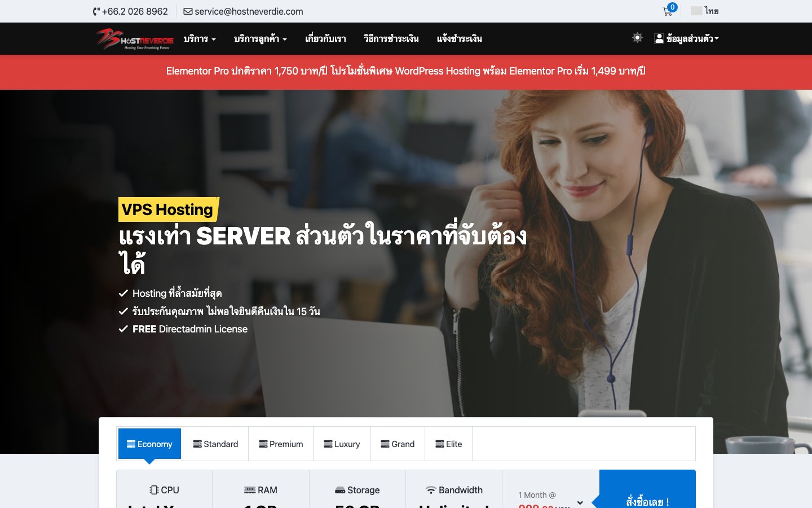Open the shopping cart icon

667,12
